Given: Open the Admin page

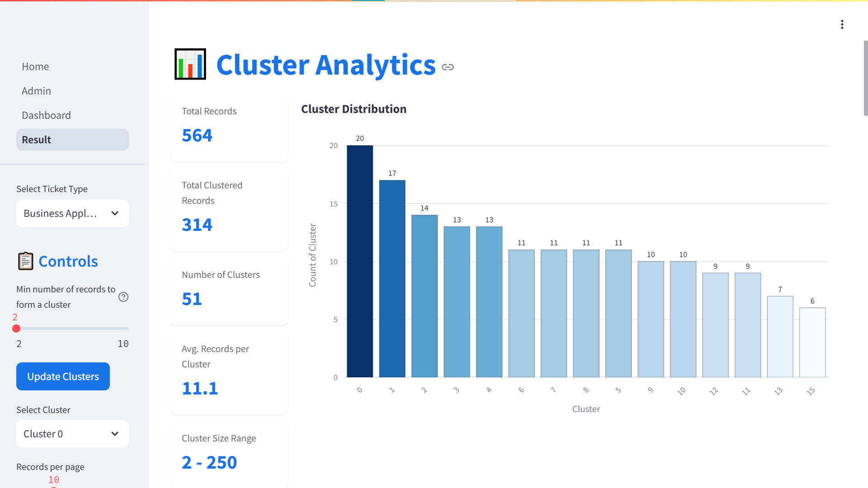Looking at the screenshot, I should 36,91.
